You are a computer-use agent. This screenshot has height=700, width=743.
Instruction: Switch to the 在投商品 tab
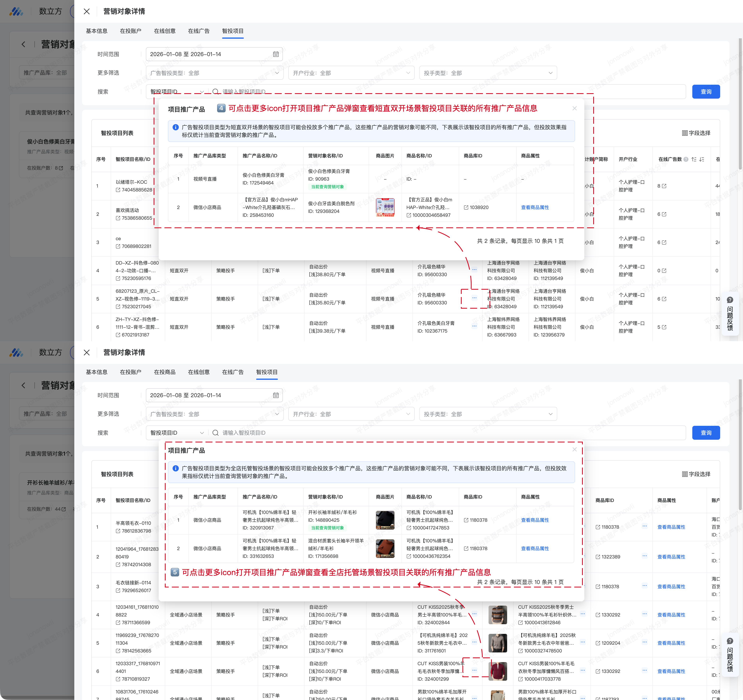pyautogui.click(x=164, y=372)
